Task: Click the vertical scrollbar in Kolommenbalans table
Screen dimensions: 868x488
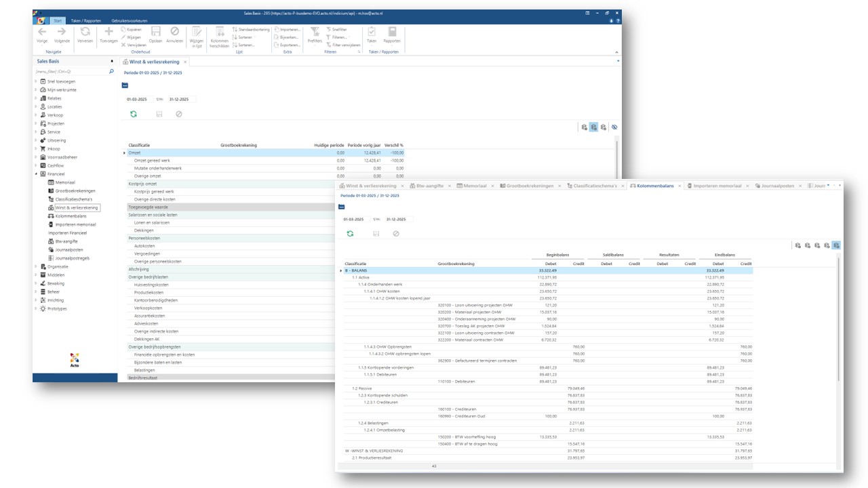Action: coord(839,319)
